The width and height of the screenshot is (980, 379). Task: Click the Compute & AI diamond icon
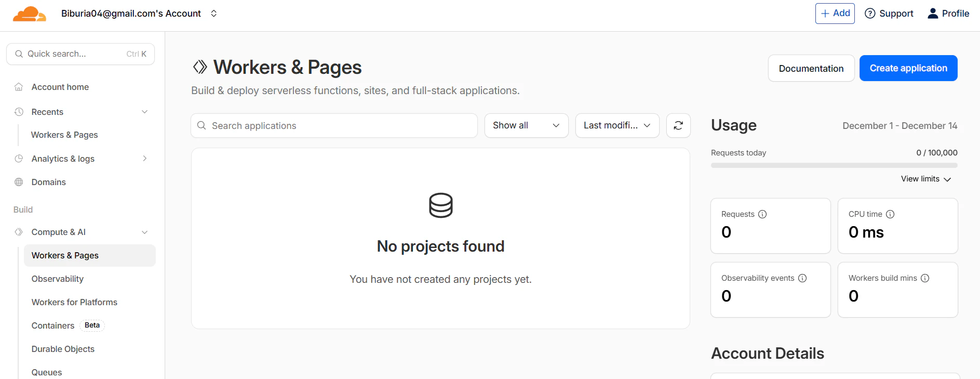19,232
